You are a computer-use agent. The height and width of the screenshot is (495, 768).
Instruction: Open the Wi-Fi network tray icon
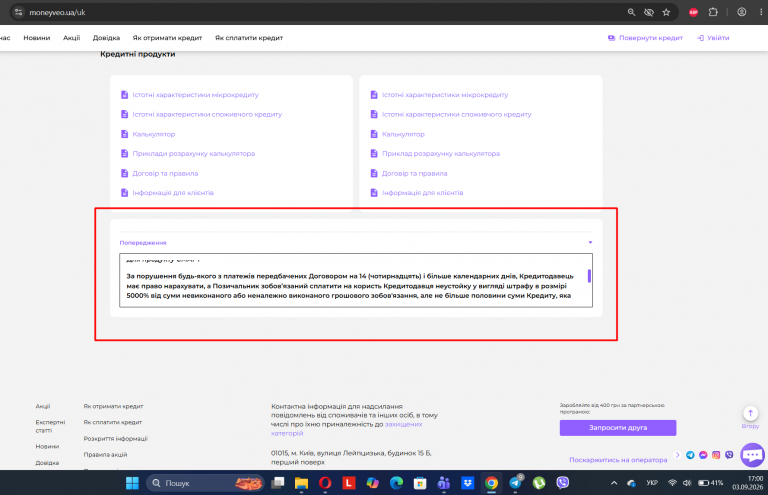672,483
